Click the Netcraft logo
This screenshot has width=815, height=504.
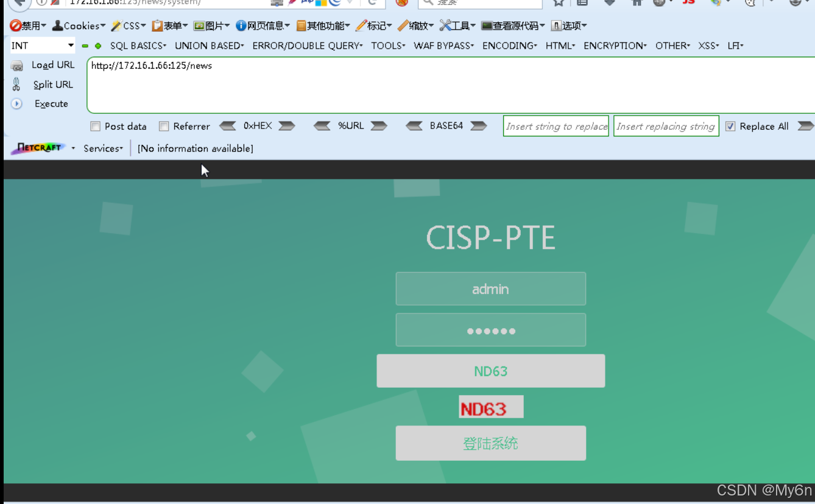[x=38, y=148]
